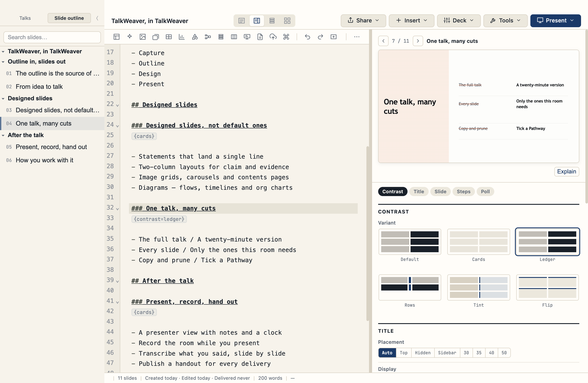Switch to text-only editor view

(242, 20)
